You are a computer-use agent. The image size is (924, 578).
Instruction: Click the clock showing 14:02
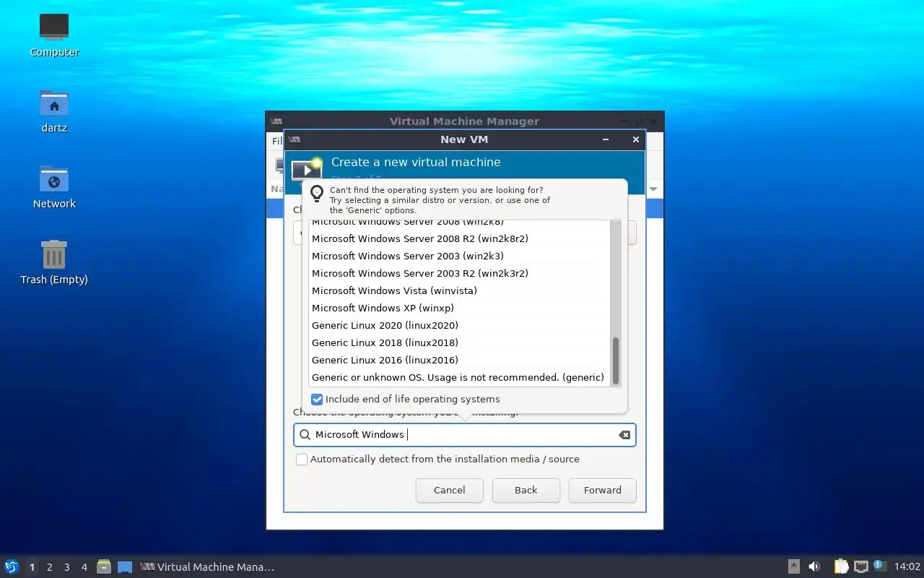pyautogui.click(x=907, y=567)
